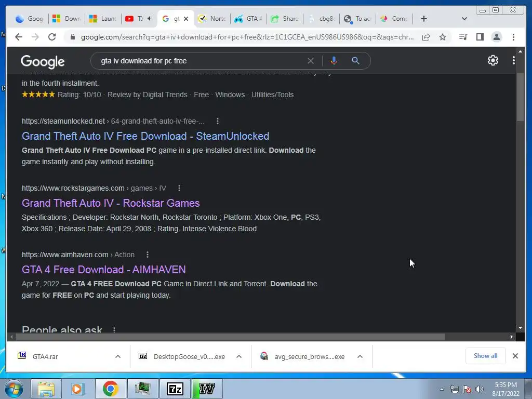Reload the current page

point(52,37)
